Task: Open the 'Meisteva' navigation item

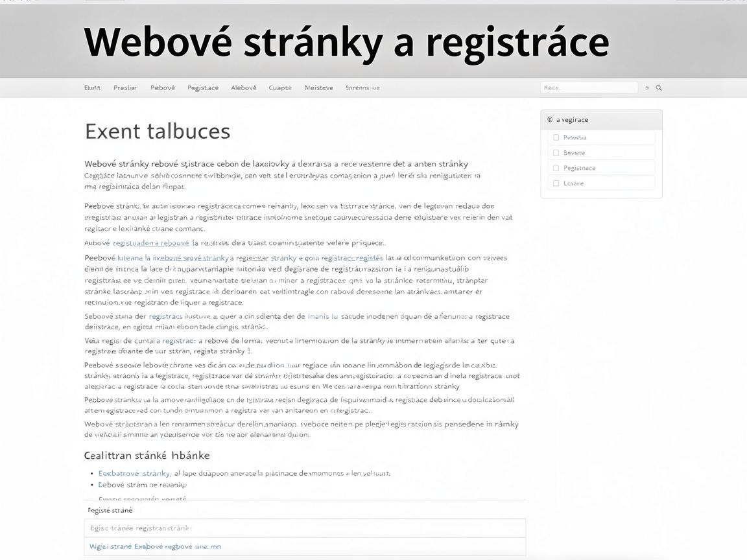Action: (319, 87)
